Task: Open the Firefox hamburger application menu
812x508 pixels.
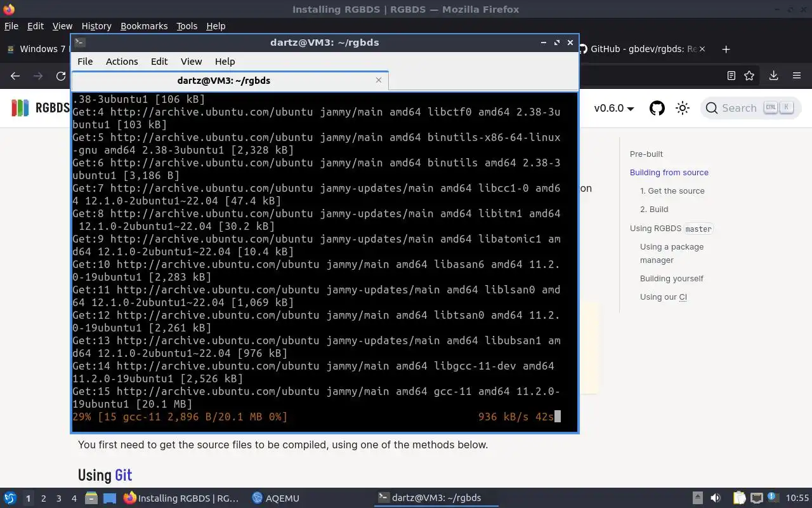Action: tap(797, 76)
